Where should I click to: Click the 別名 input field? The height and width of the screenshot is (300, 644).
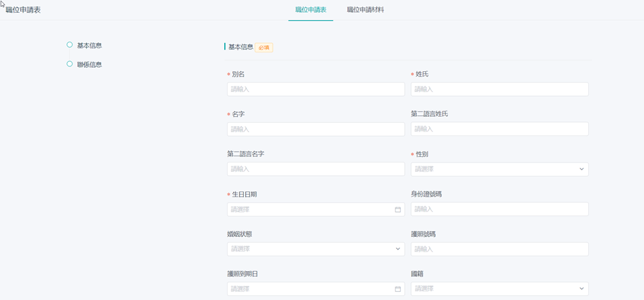(x=316, y=89)
